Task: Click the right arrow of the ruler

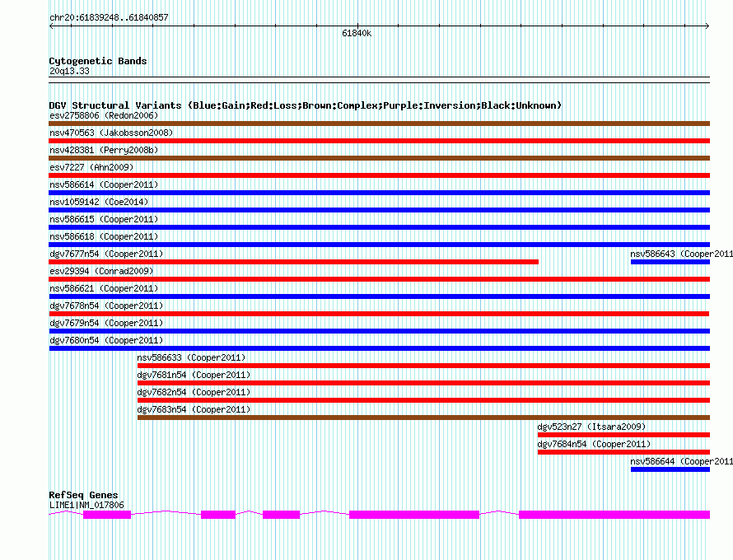Action: 707,26
